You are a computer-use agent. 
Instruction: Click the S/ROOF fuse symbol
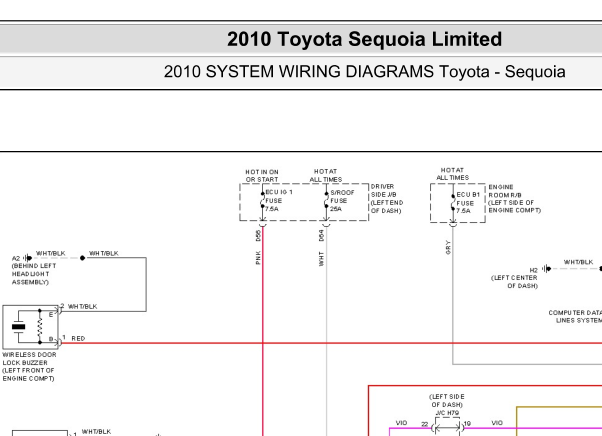coord(326,200)
